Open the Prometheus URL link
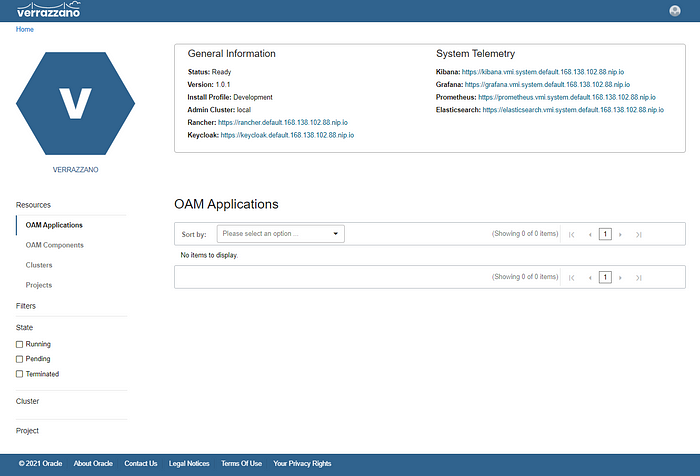Image resolution: width=700 pixels, height=476 pixels. click(567, 97)
